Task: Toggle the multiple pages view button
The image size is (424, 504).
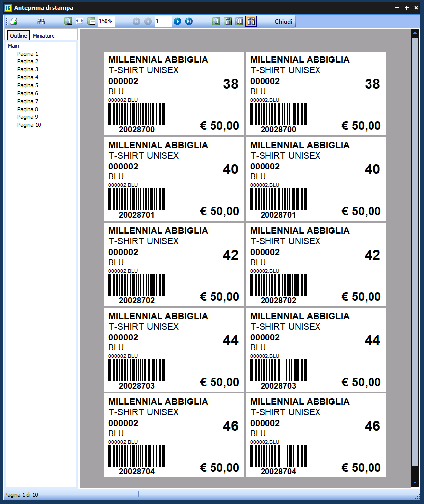Action: [251, 21]
